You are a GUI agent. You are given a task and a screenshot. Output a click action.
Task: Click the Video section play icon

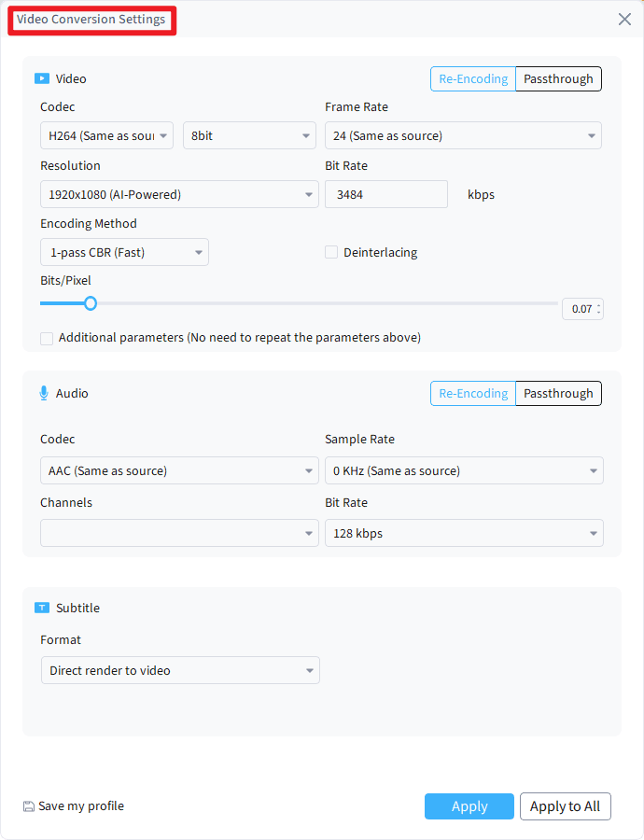(41, 78)
